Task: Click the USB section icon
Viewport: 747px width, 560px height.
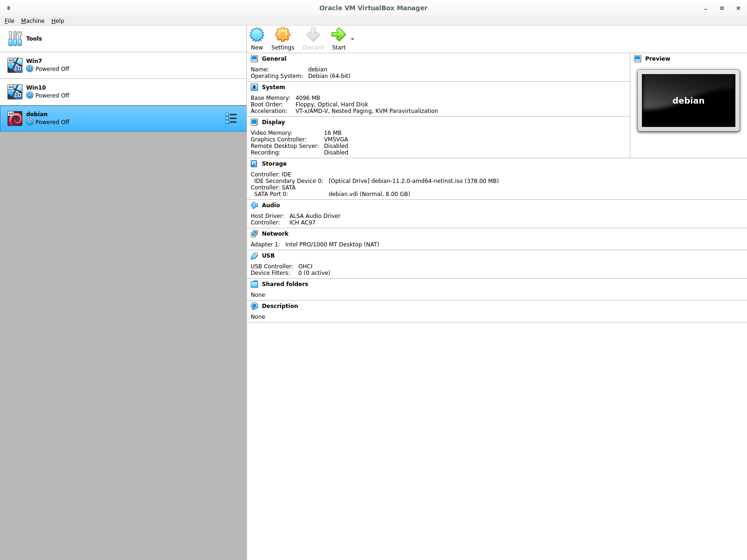Action: (254, 256)
